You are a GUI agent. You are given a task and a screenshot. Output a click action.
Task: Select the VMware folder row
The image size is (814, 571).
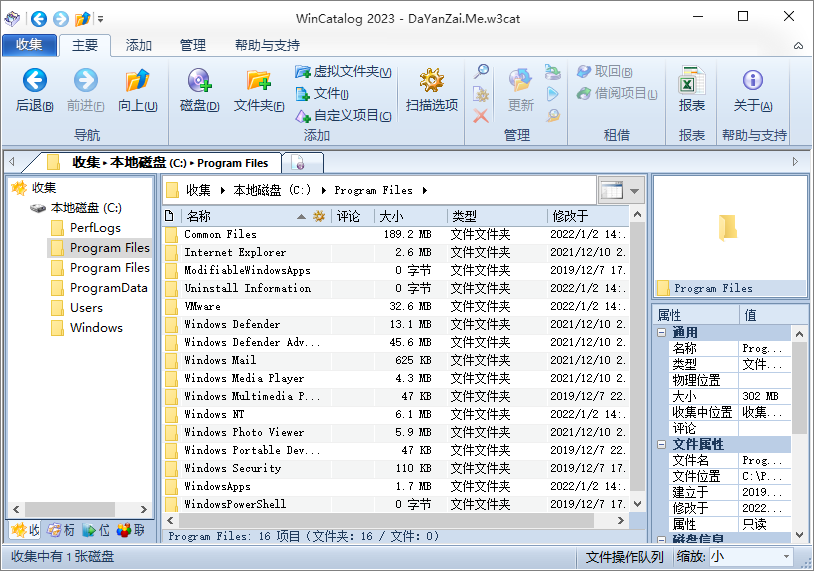[397, 306]
